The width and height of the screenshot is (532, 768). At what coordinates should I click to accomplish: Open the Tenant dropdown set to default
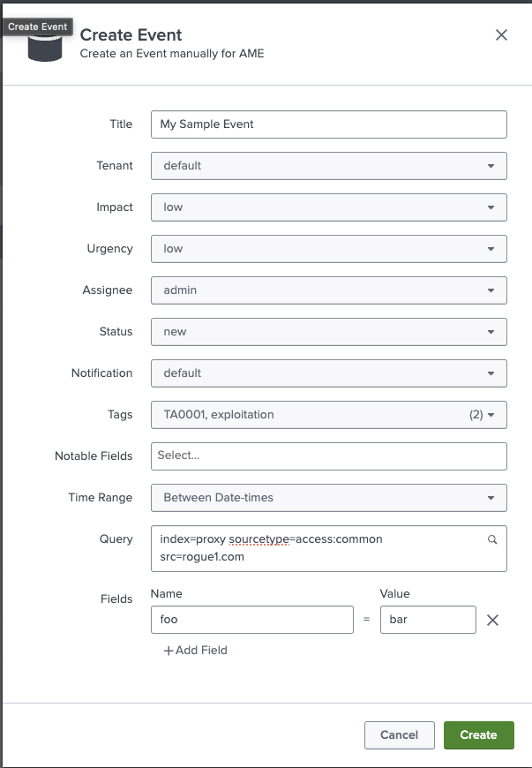pyautogui.click(x=328, y=165)
